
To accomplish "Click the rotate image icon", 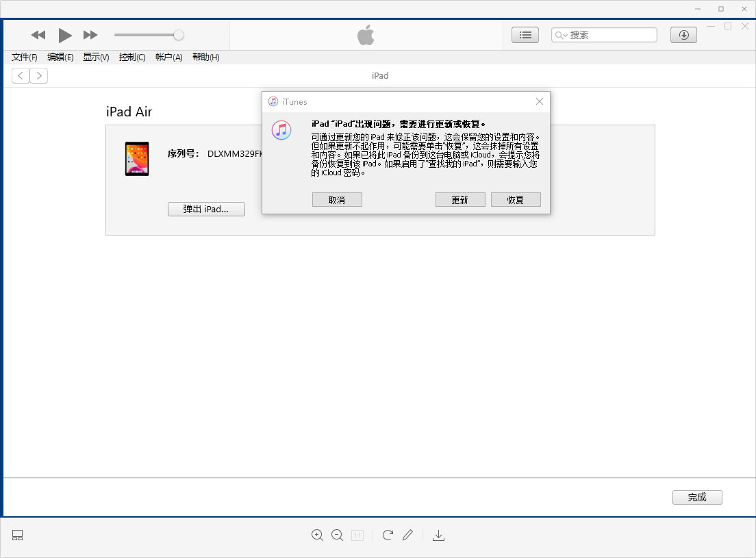I will point(388,535).
